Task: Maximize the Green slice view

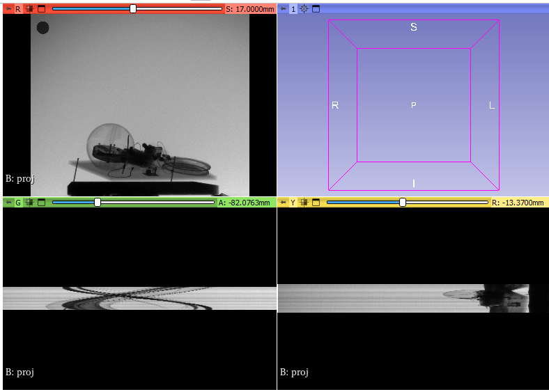Action: tap(41, 202)
